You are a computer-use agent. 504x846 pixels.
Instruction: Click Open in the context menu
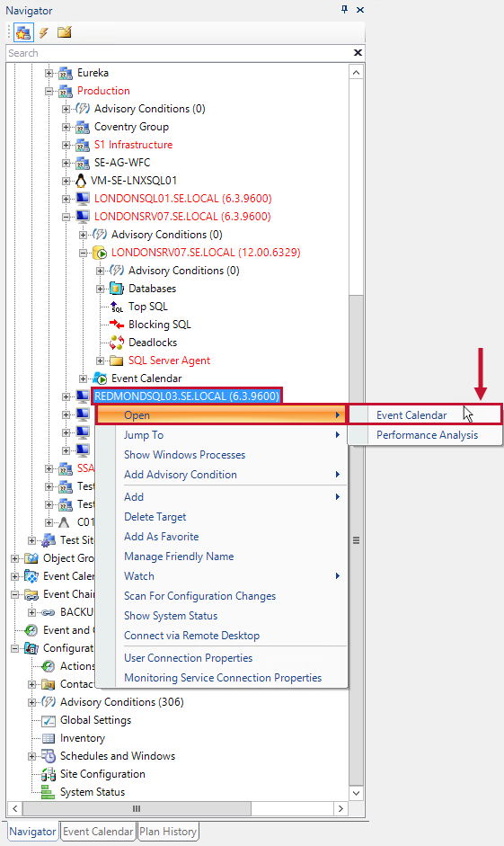(220, 414)
